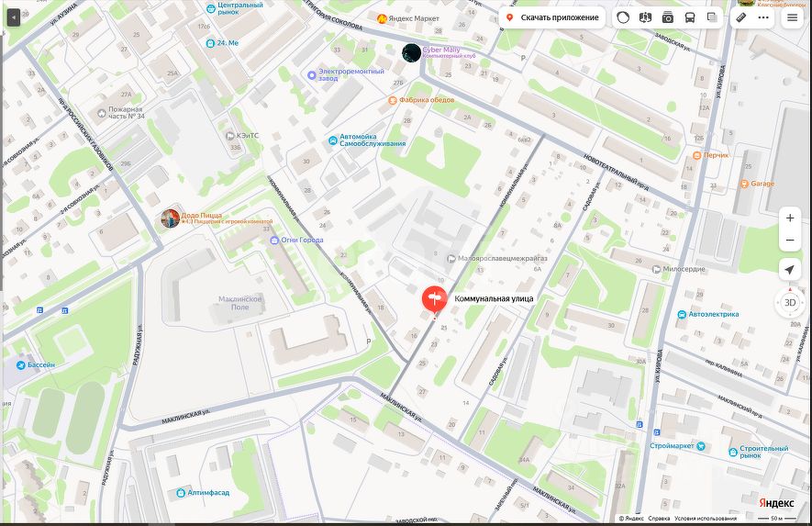Open the three-dots more options menu

[763, 17]
